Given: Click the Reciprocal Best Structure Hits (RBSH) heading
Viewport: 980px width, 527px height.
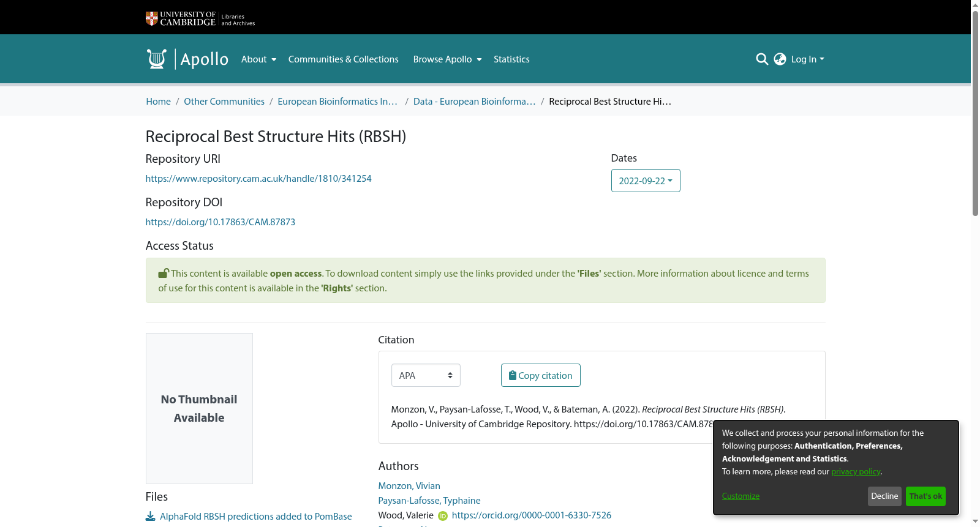Looking at the screenshot, I should pyautogui.click(x=276, y=136).
